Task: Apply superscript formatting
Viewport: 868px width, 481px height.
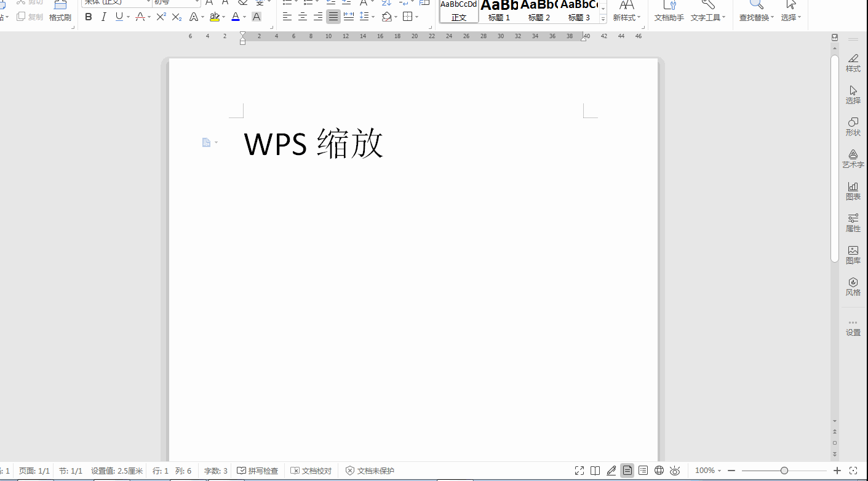Action: 161,17
